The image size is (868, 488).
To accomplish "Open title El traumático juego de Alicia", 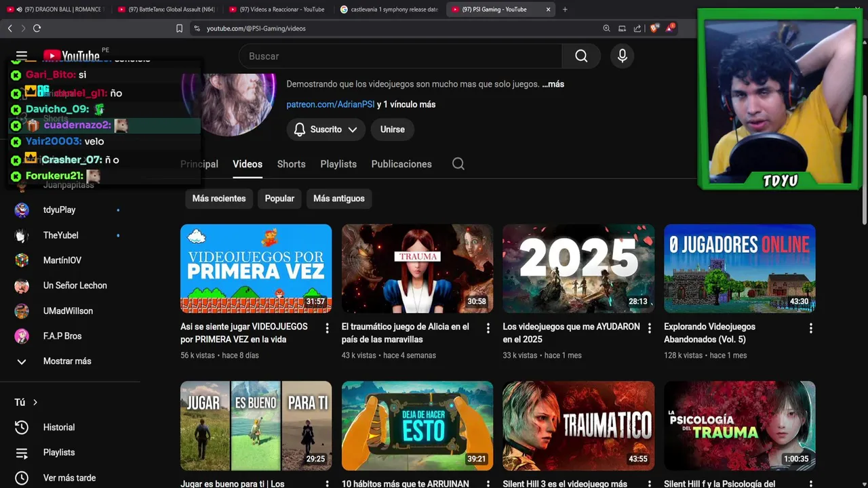I will pyautogui.click(x=406, y=333).
